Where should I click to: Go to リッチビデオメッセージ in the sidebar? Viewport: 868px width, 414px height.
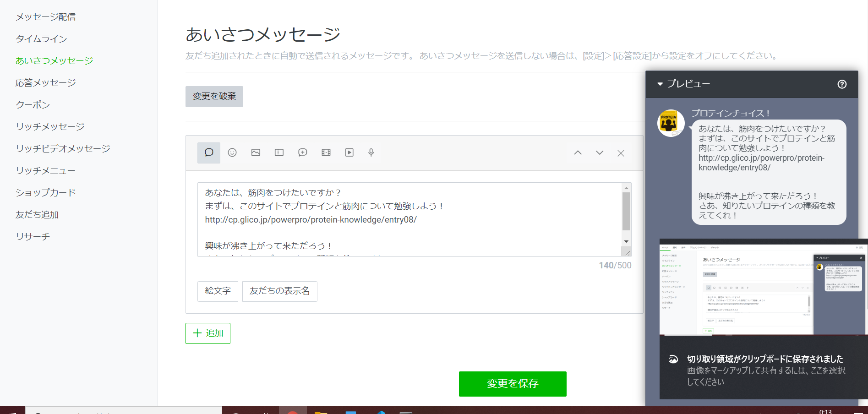tap(63, 149)
